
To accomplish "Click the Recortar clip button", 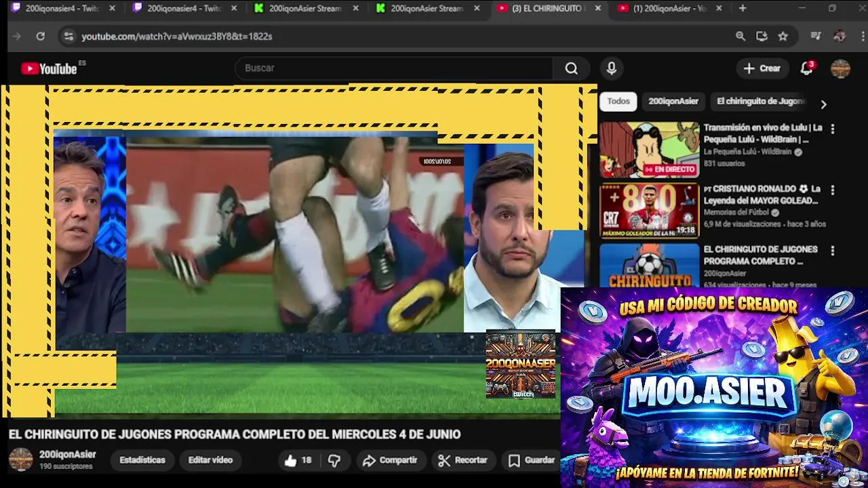I will [x=462, y=460].
